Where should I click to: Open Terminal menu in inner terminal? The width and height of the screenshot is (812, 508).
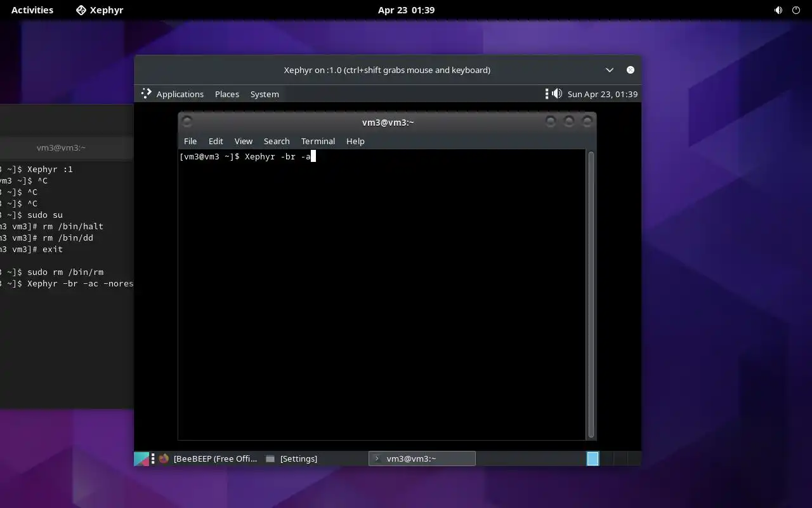point(318,141)
